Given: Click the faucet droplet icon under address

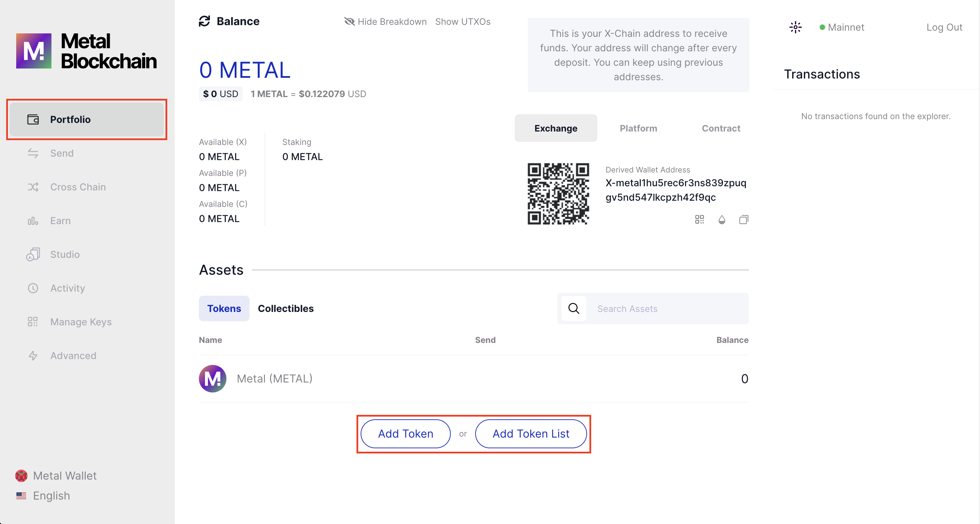Looking at the screenshot, I should [x=722, y=220].
